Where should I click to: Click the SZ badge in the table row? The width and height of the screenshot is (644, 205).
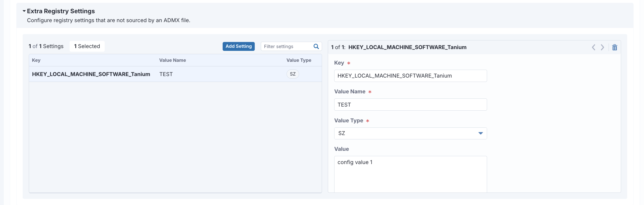(x=292, y=74)
